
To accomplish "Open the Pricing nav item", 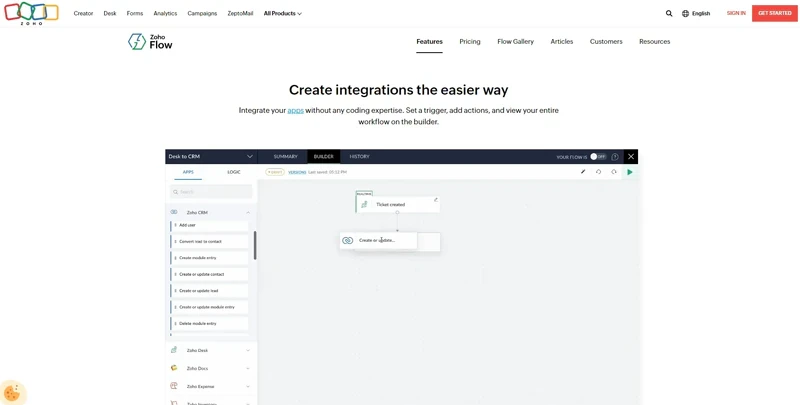I will [470, 42].
